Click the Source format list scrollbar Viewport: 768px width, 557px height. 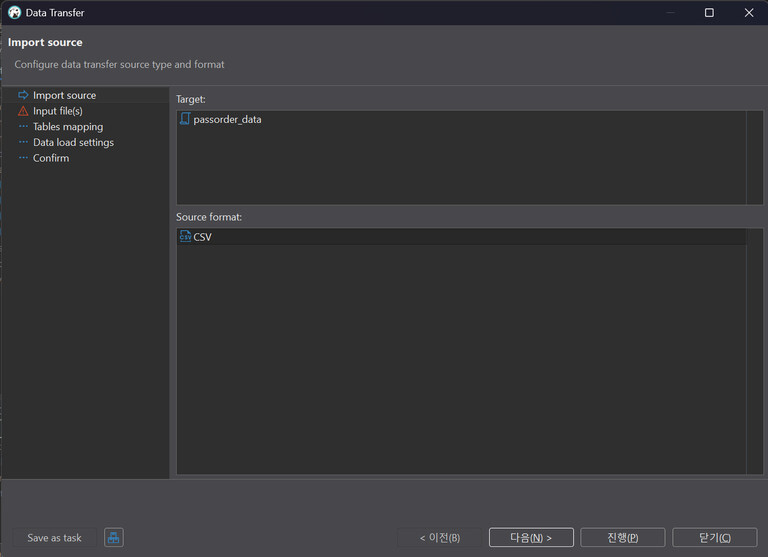click(754, 351)
